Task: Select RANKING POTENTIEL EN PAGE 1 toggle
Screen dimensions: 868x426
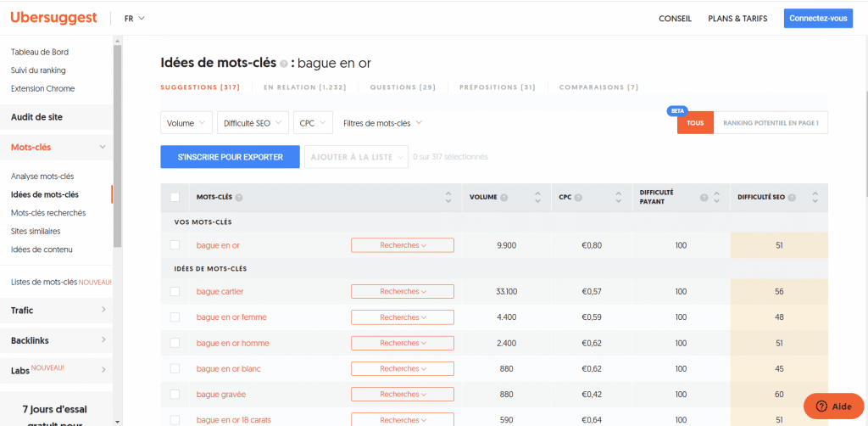Action: tap(771, 123)
